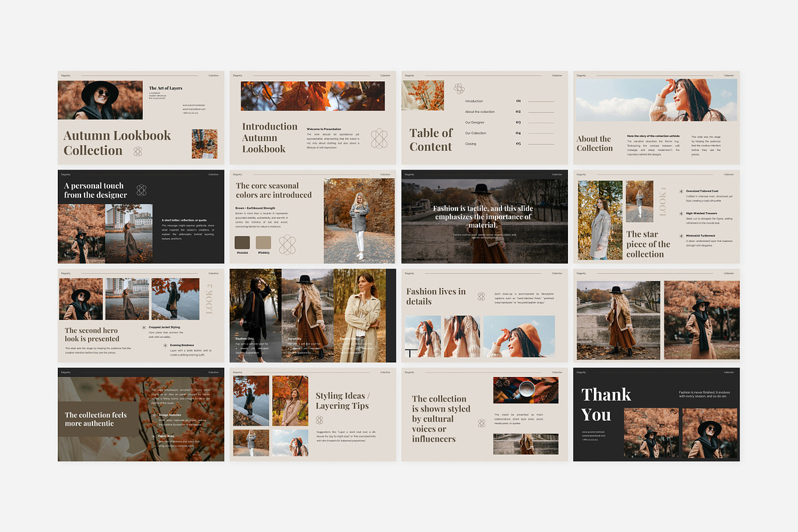Click 'Here the story of the collection unfolds' text
798x532 pixels.
click(x=653, y=136)
